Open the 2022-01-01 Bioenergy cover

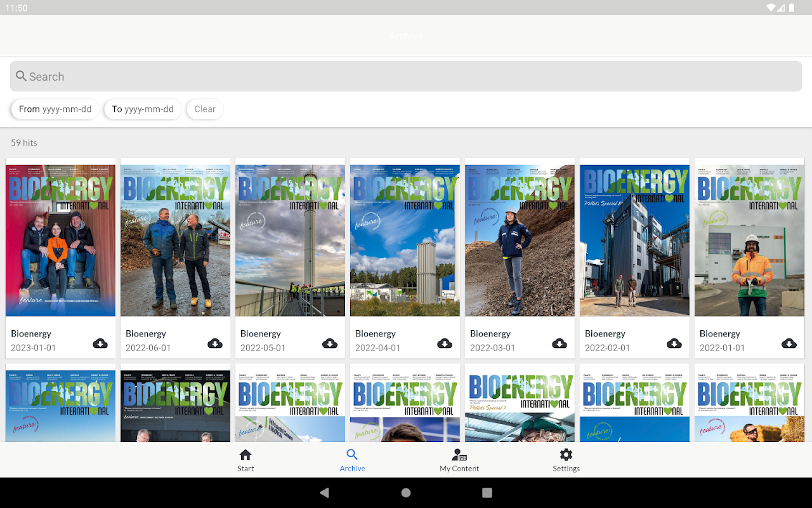[750, 241]
